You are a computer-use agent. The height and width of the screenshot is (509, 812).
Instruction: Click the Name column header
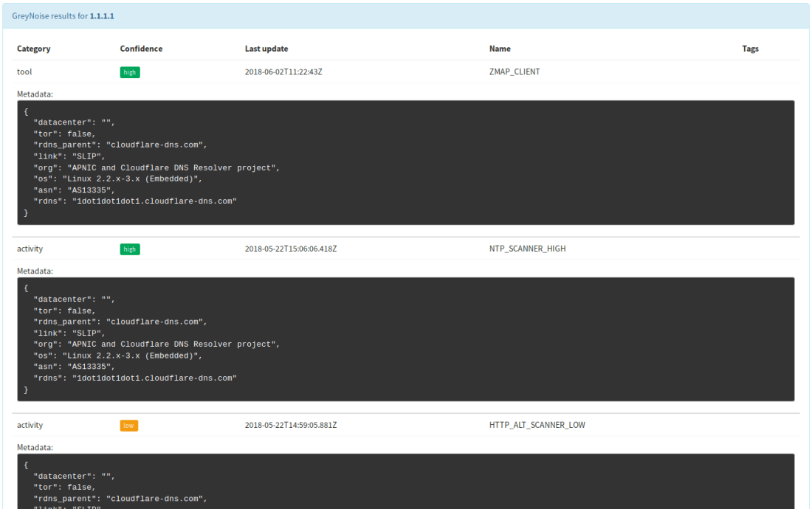click(x=500, y=49)
